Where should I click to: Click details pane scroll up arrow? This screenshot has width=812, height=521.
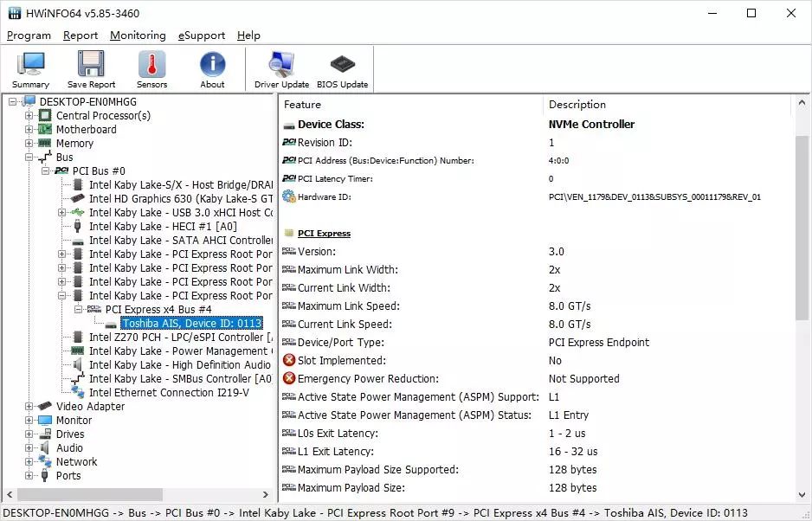point(802,102)
